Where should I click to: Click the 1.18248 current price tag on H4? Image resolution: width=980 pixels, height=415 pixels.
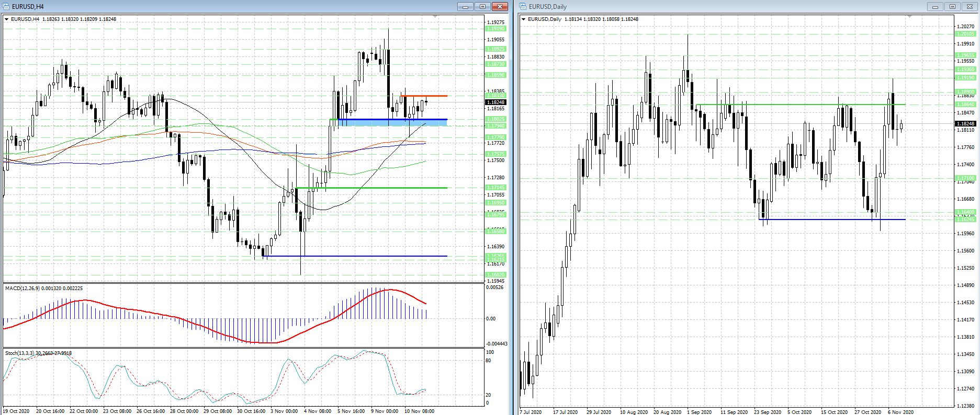pyautogui.click(x=496, y=102)
